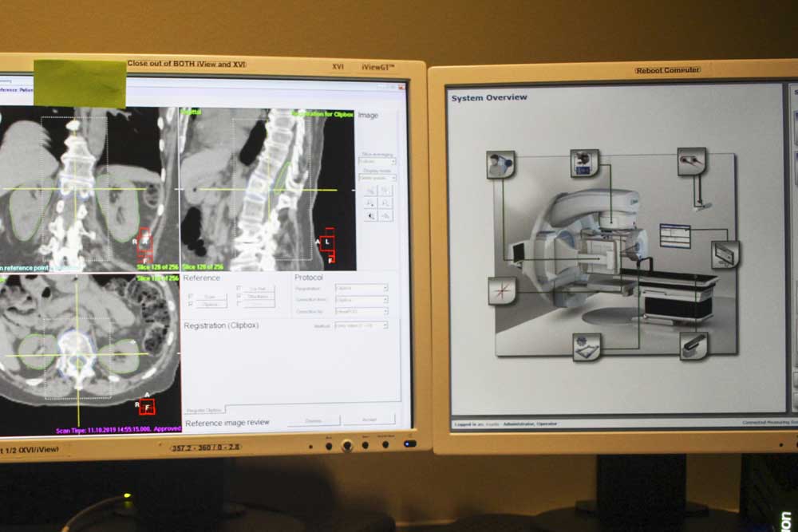The image size is (798, 532).
Task: Click the middle-left tool in the Image button grid
Action: tap(370, 203)
